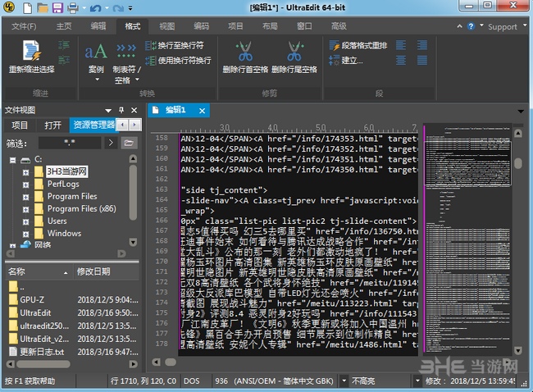533x392 pixels.
Task: Collapse the ribbon with the up arrow
Action: point(459,26)
